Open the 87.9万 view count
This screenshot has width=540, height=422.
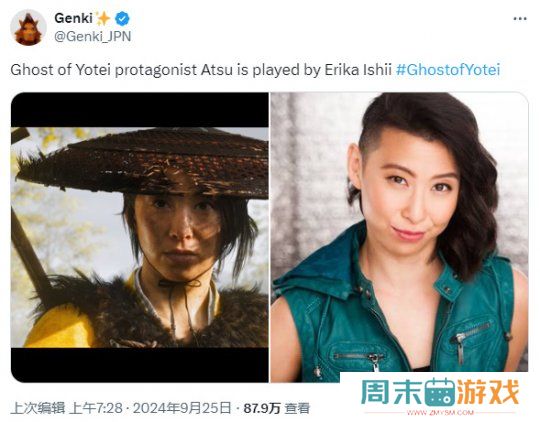pos(262,408)
